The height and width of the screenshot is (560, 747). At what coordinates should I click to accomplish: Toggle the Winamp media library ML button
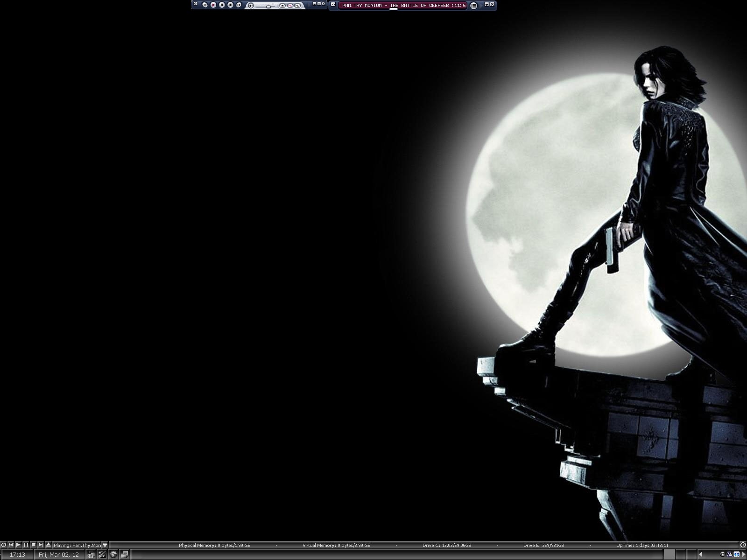point(297,6)
